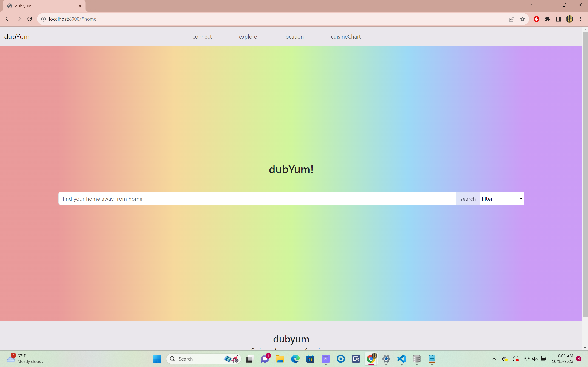Bookmark this page with the star icon

[x=523, y=19]
